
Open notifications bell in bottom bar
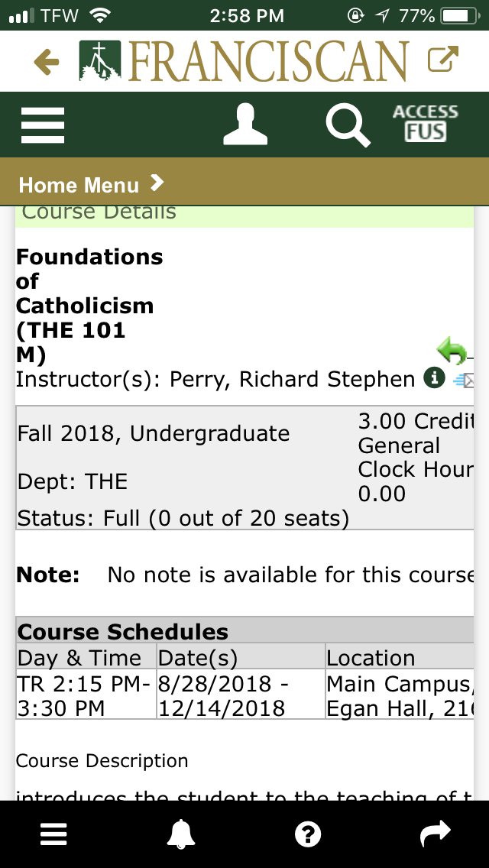click(180, 834)
